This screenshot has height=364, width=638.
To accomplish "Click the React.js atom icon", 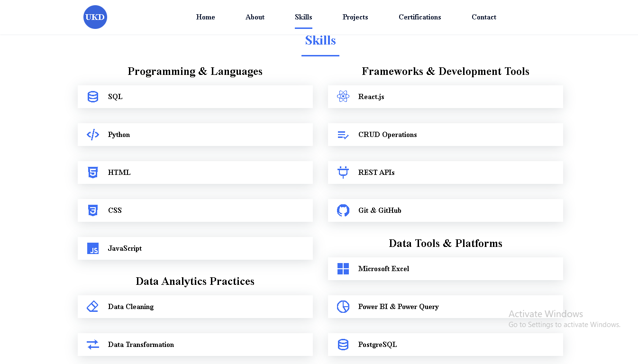I will pos(343,97).
